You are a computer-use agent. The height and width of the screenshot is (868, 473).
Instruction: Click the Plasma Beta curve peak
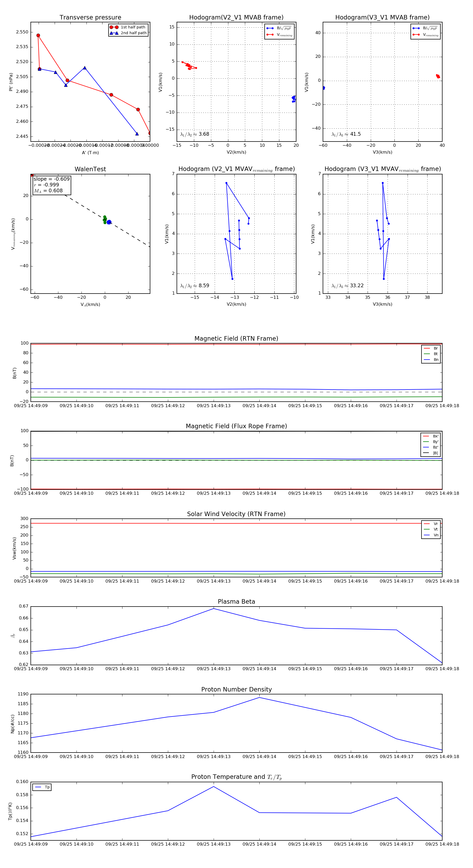coord(213,609)
